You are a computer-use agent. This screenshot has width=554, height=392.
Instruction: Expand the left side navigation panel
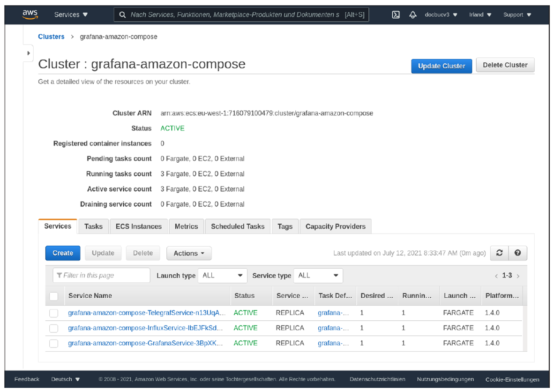(28, 53)
